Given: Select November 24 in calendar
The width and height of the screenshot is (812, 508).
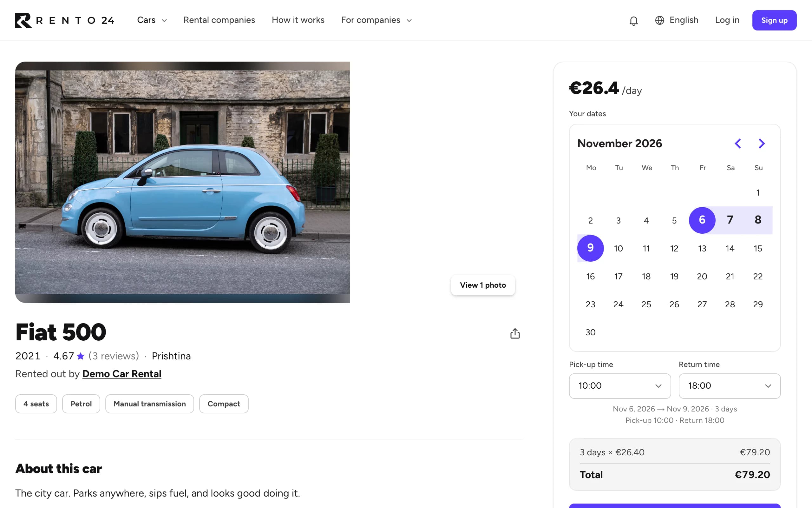Looking at the screenshot, I should [x=619, y=304].
